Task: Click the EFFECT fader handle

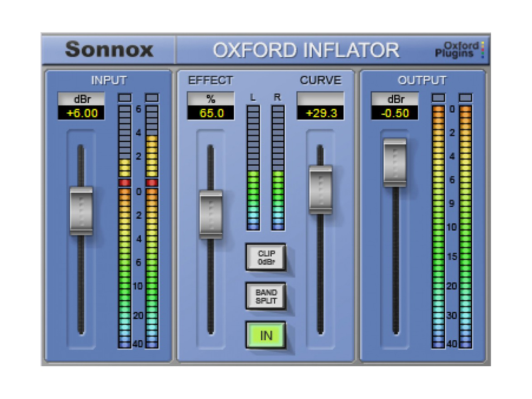Action: point(211,214)
